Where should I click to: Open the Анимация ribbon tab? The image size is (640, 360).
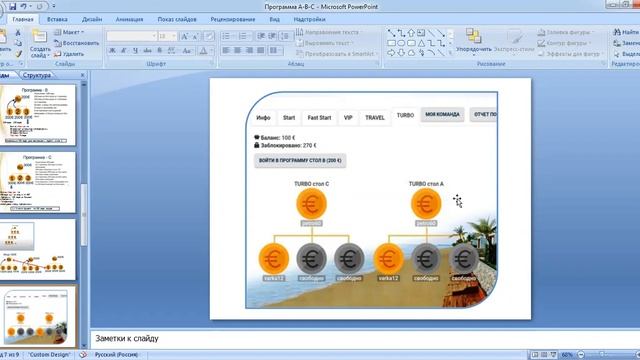point(129,19)
